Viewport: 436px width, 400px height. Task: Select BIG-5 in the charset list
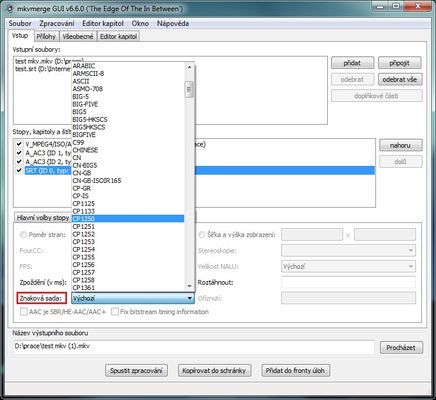pos(128,97)
